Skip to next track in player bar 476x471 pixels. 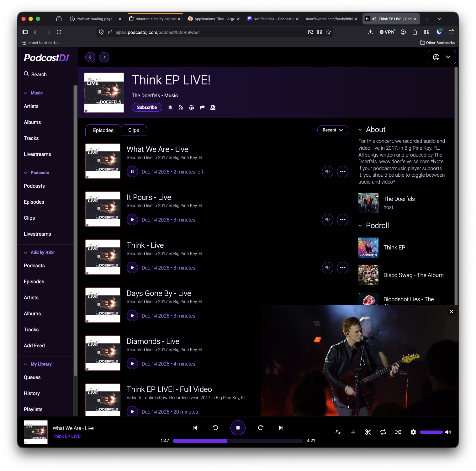(x=281, y=428)
